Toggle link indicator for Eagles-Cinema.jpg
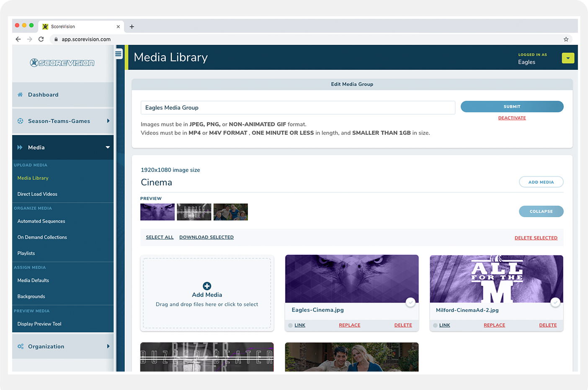The height and width of the screenshot is (390, 588). [x=291, y=326]
